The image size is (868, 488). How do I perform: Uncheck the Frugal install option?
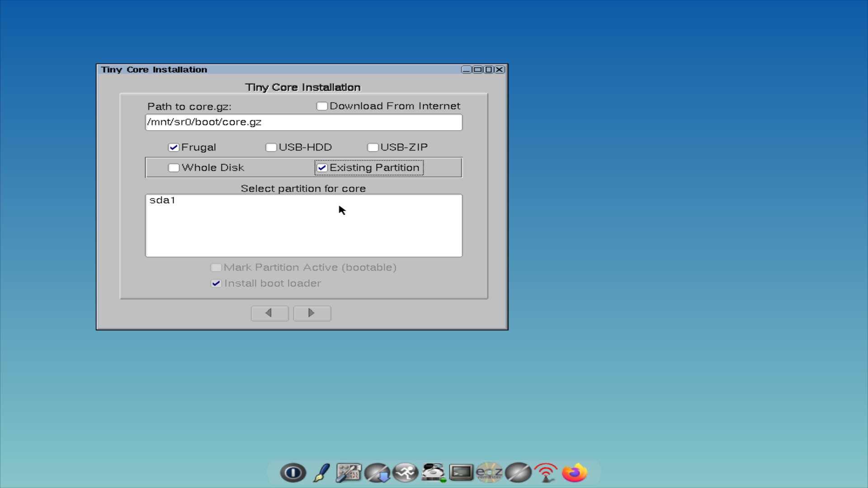point(174,147)
